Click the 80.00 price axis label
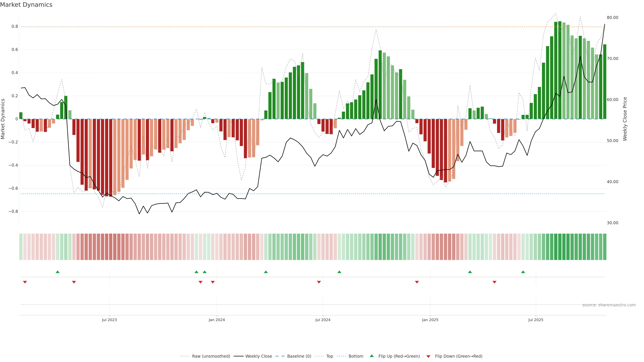This screenshot has height=362, width=644. [612, 17]
